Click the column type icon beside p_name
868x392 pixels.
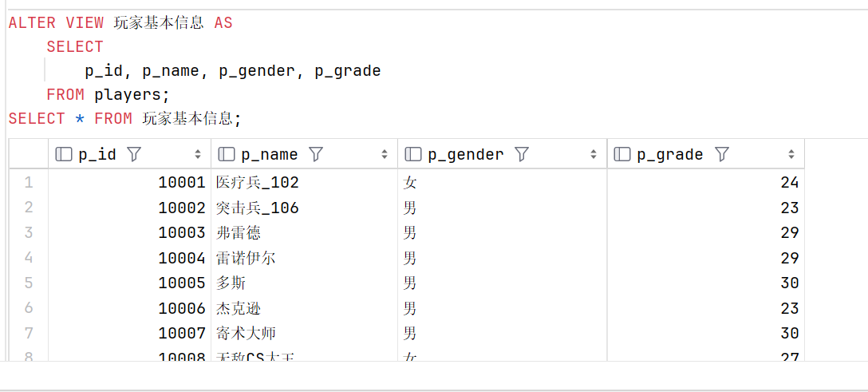[x=227, y=154]
